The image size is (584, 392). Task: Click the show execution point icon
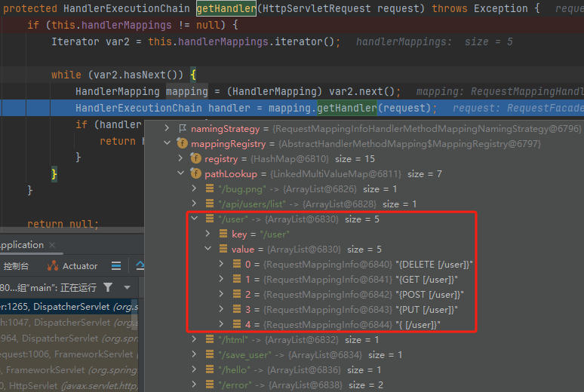[x=140, y=265]
